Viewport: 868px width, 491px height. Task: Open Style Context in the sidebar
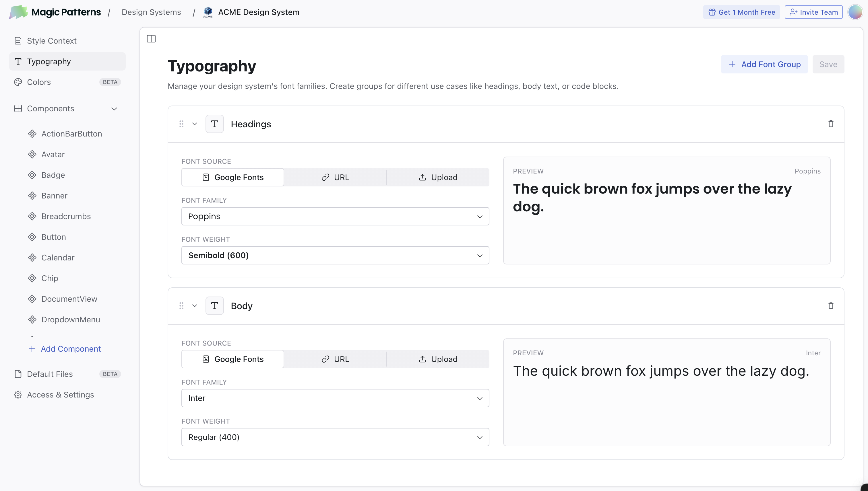point(52,41)
